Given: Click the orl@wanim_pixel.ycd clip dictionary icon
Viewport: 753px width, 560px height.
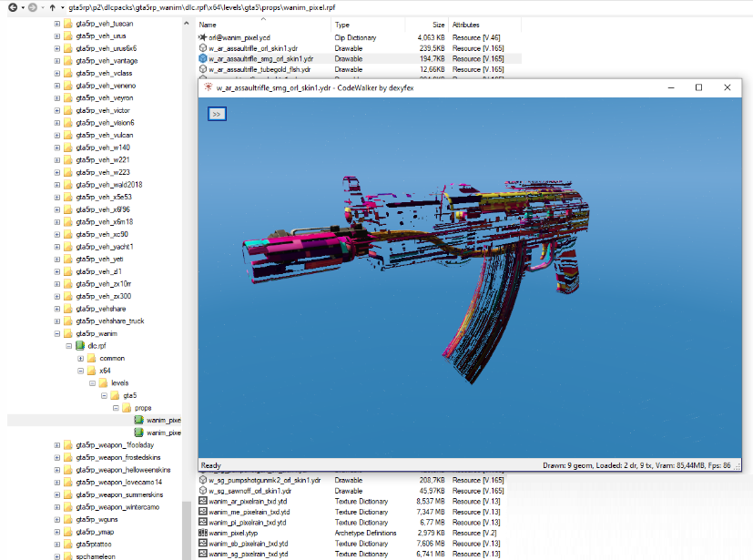Looking at the screenshot, I should 203,37.
